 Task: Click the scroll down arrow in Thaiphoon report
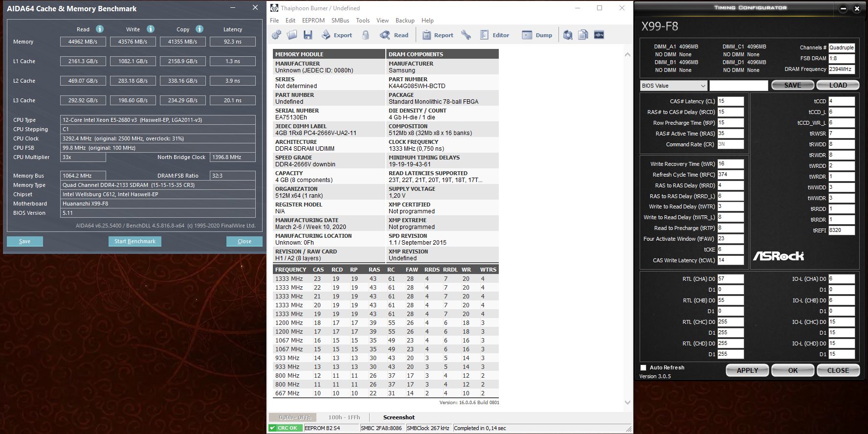pos(627,403)
